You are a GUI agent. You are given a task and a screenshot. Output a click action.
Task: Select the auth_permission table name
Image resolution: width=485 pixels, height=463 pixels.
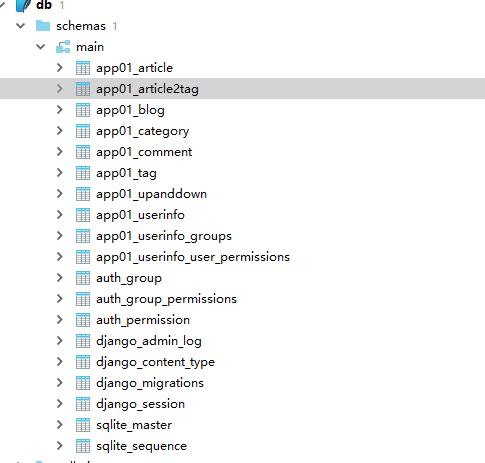[x=143, y=320]
